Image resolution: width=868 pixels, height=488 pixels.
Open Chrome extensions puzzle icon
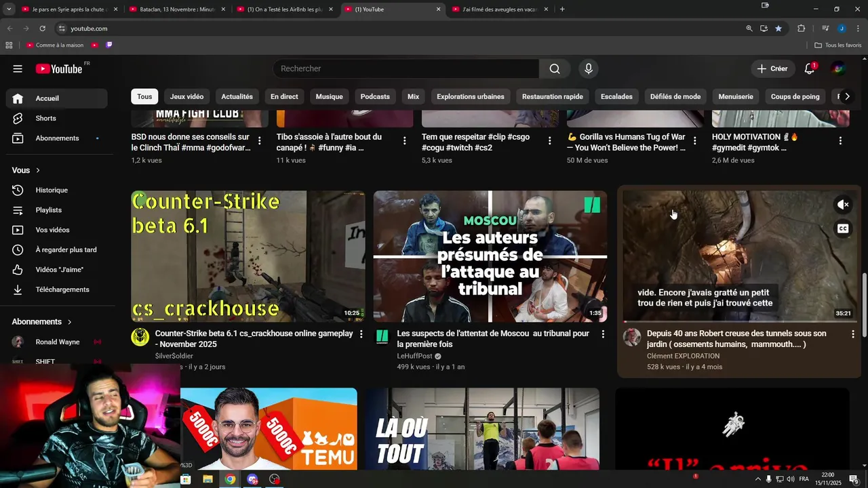coord(802,28)
